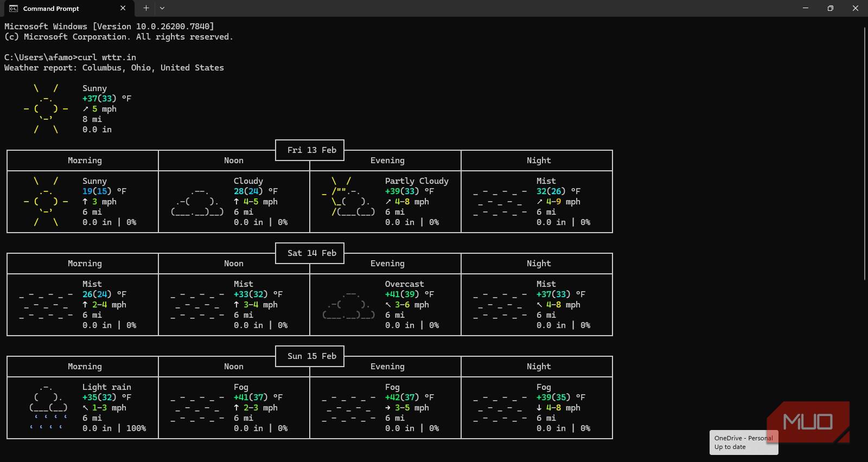Expand the new tab profile dropdown chevron
This screenshot has width=868, height=462.
[x=162, y=8]
